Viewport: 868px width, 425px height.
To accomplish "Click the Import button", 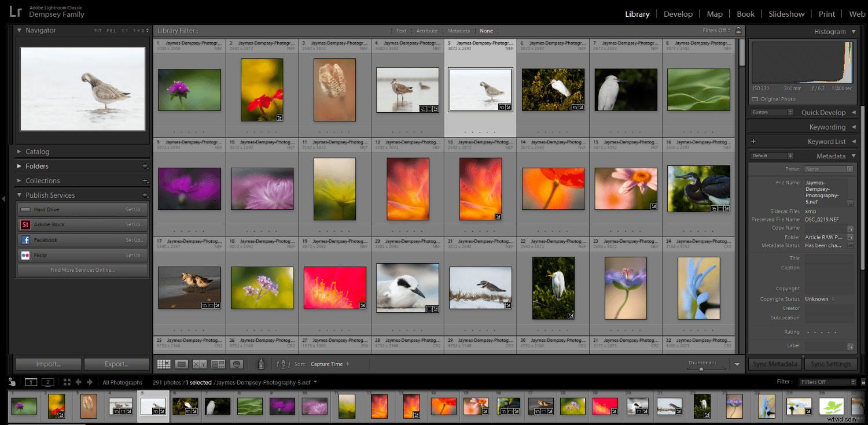I will point(48,364).
